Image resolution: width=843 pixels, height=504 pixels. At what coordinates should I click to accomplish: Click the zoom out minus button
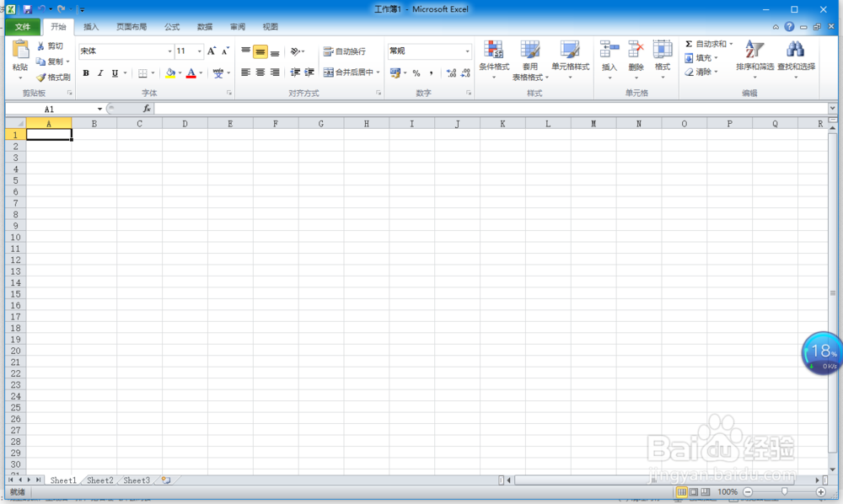coord(748,492)
